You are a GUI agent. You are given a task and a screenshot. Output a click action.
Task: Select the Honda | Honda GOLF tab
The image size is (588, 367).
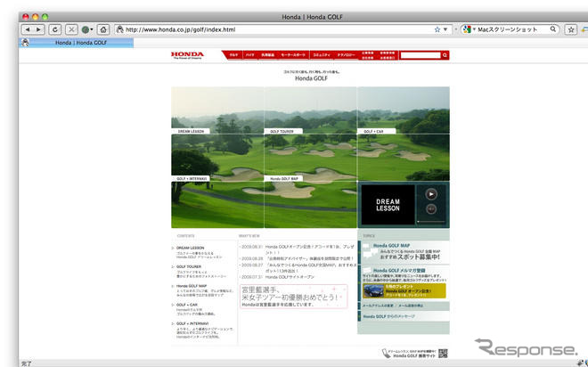point(76,43)
